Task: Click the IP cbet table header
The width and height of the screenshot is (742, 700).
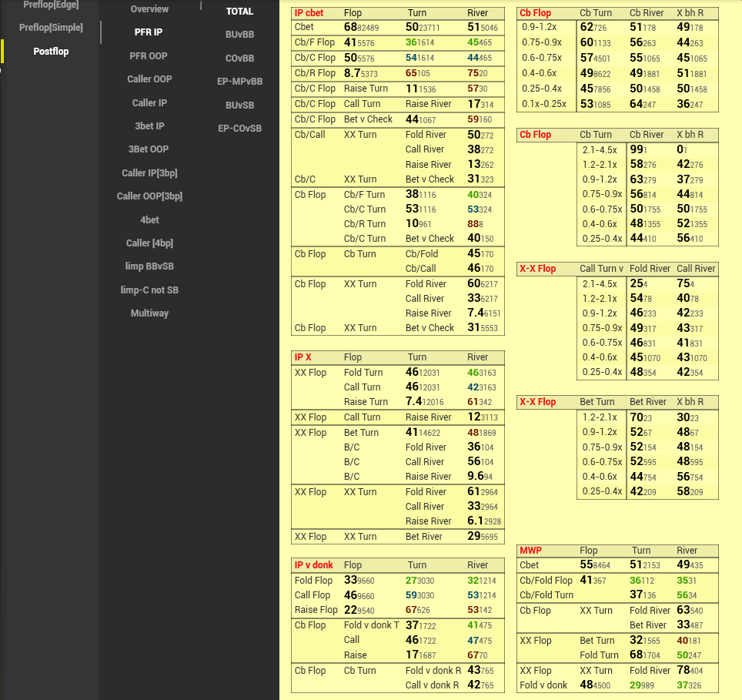Action: pos(309,13)
